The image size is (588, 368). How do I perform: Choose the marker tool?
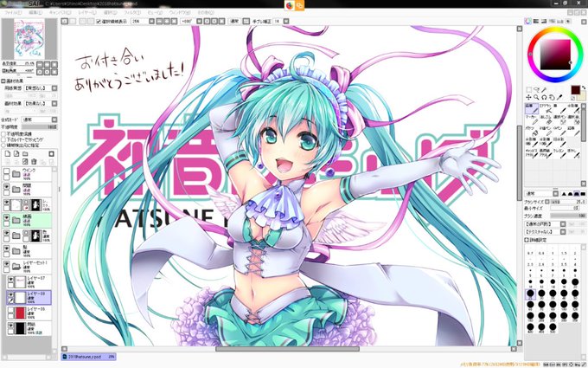(532, 119)
